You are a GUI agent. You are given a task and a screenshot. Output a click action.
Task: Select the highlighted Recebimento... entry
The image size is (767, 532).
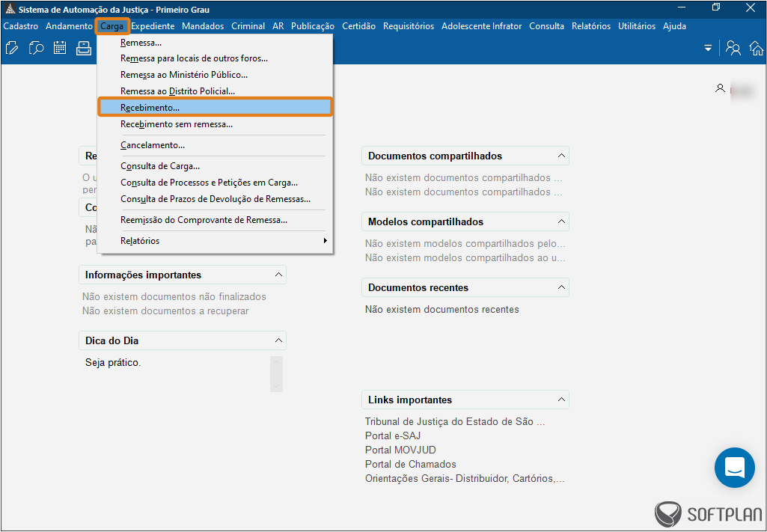(216, 107)
